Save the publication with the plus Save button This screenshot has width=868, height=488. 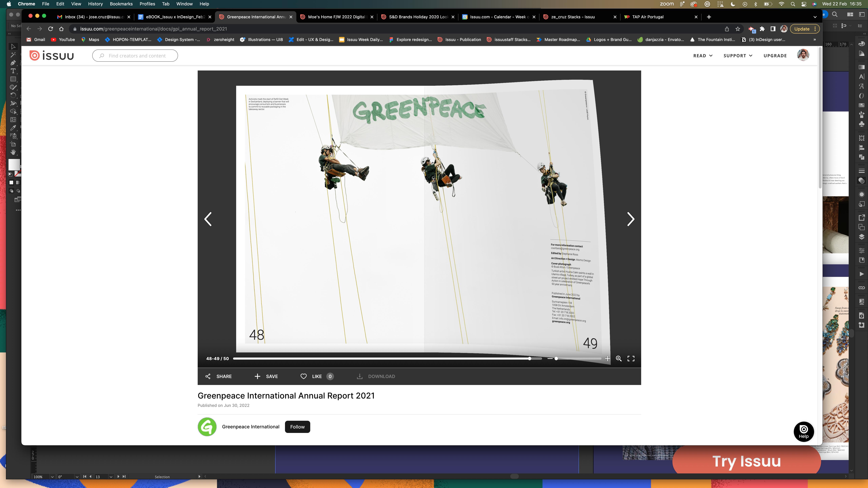tap(266, 376)
